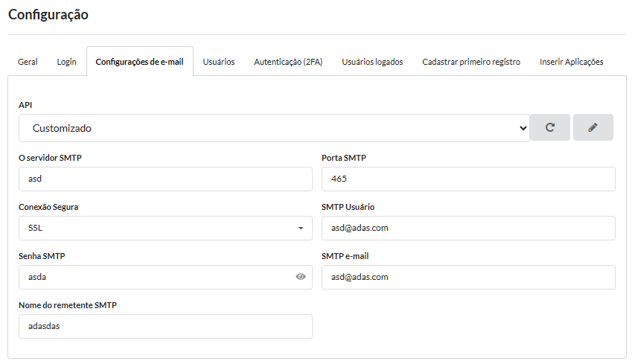Click the Nome do remetente SMTP field
Viewport: 635px width, 364px height.
(x=165, y=326)
